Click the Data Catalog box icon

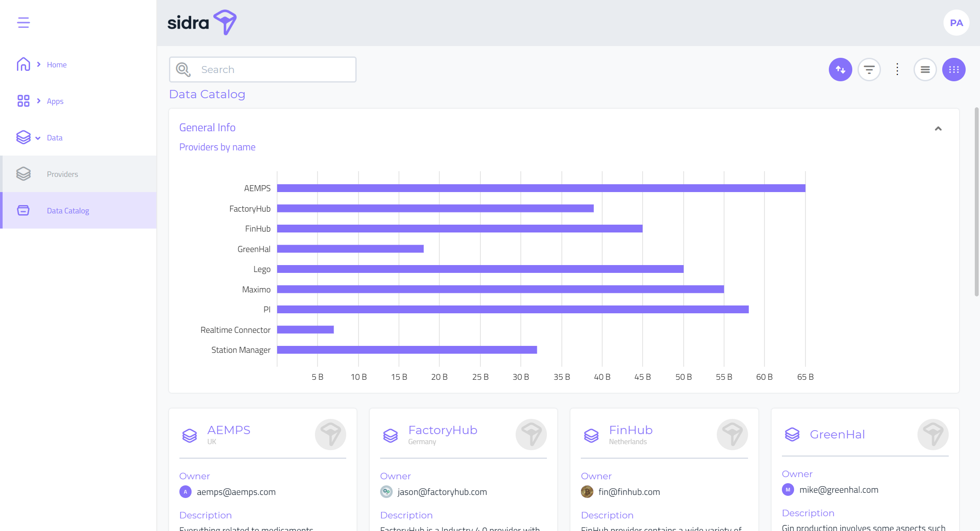click(23, 210)
